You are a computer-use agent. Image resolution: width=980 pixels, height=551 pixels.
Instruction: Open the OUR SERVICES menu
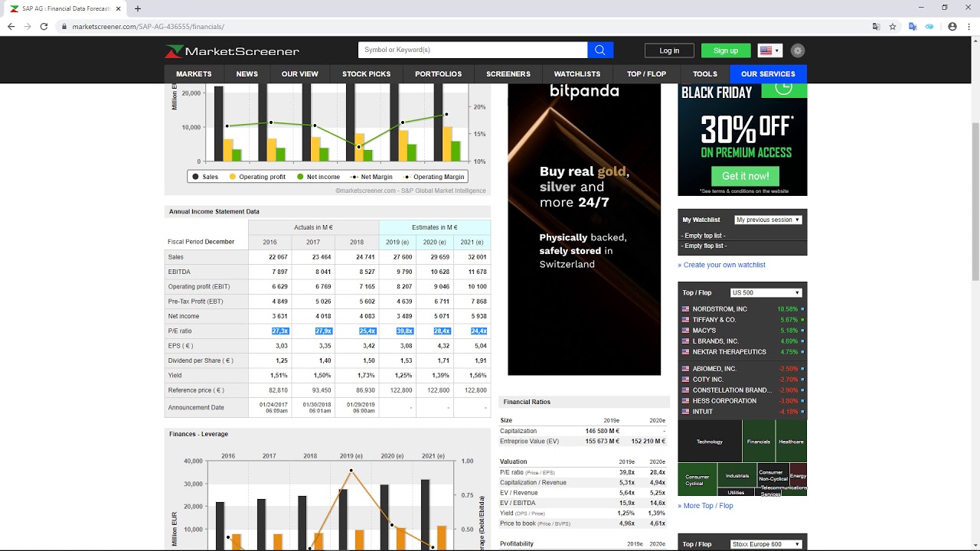pyautogui.click(x=768, y=74)
